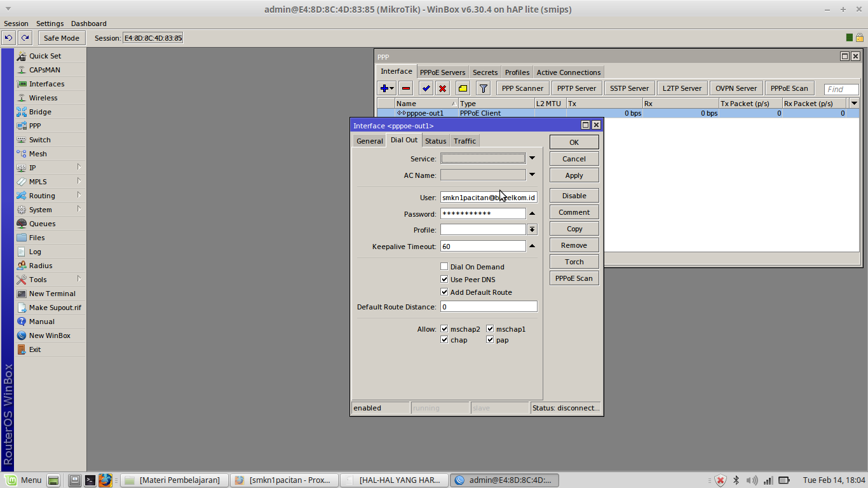Image resolution: width=868 pixels, height=488 pixels.
Task: Open the Files sidebar item
Action: (37, 238)
